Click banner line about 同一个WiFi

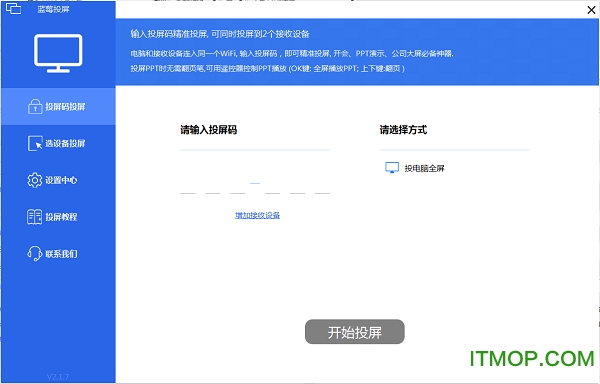tap(292, 54)
